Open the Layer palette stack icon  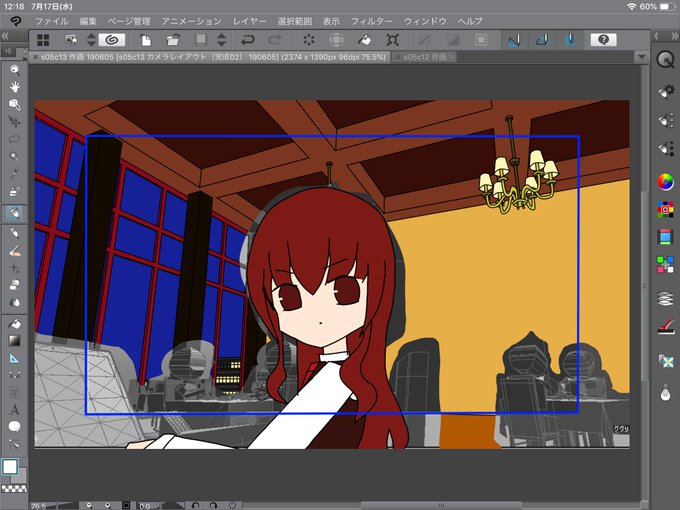click(x=665, y=299)
